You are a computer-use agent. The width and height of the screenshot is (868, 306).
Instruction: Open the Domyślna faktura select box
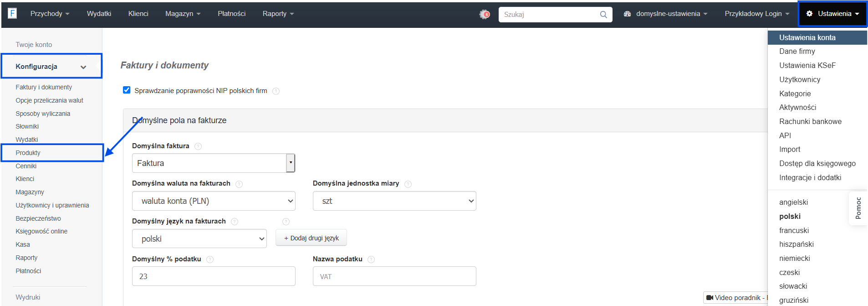click(214, 163)
